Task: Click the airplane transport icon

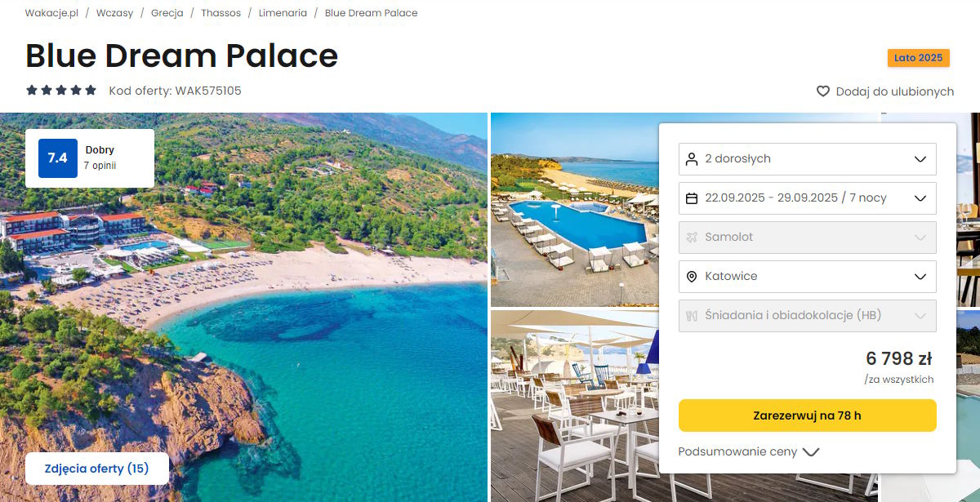Action: [x=692, y=238]
